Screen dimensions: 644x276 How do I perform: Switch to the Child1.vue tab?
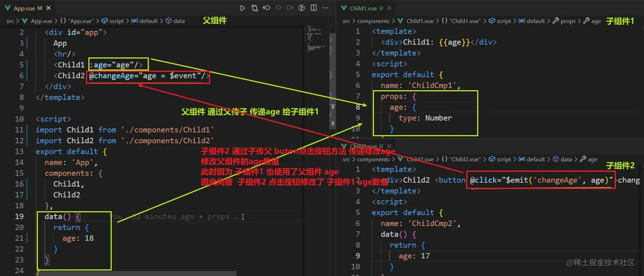tap(364, 7)
